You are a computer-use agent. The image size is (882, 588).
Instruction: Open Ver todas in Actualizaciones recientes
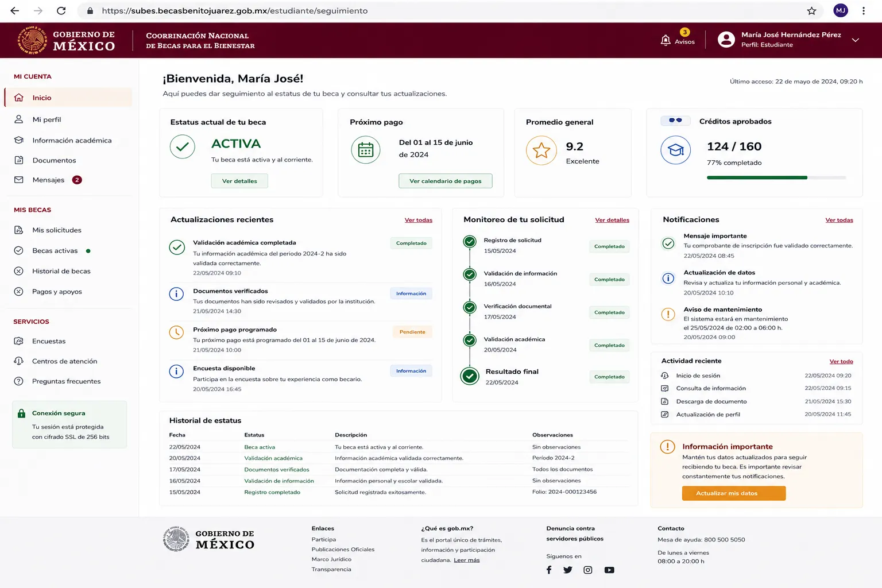pos(419,220)
